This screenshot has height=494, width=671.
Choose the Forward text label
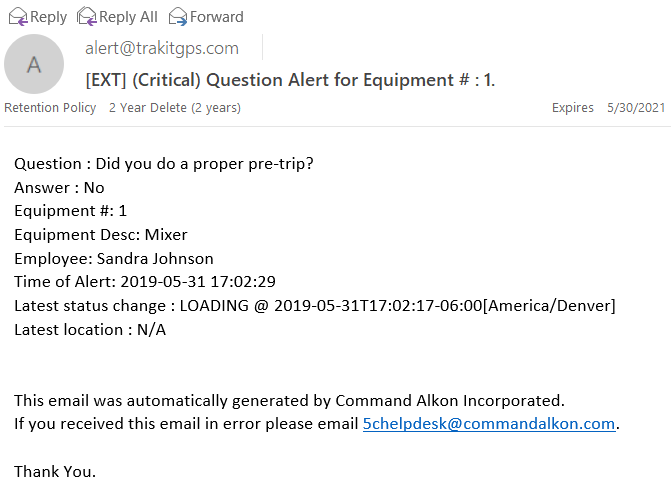coord(217,17)
